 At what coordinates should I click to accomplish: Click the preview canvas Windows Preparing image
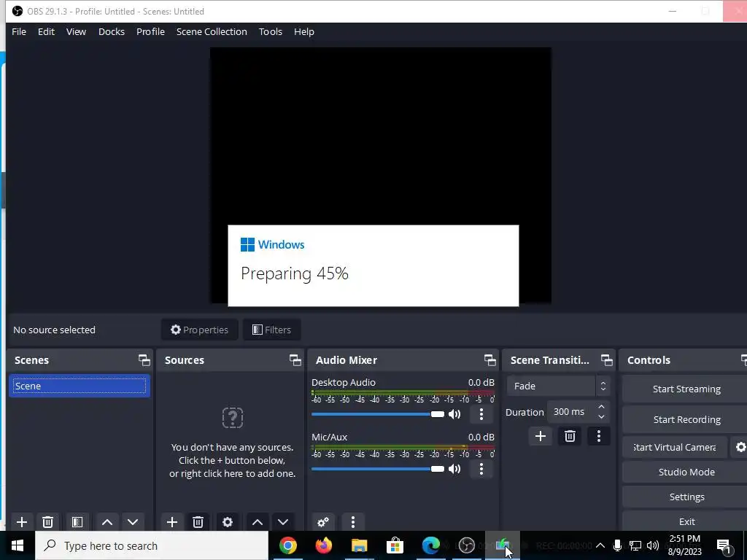(373, 265)
